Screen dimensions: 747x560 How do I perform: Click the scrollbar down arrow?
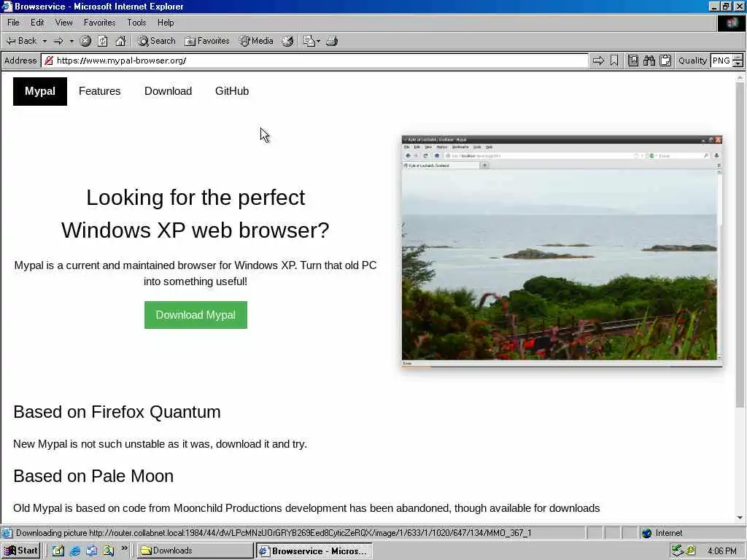[740, 517]
